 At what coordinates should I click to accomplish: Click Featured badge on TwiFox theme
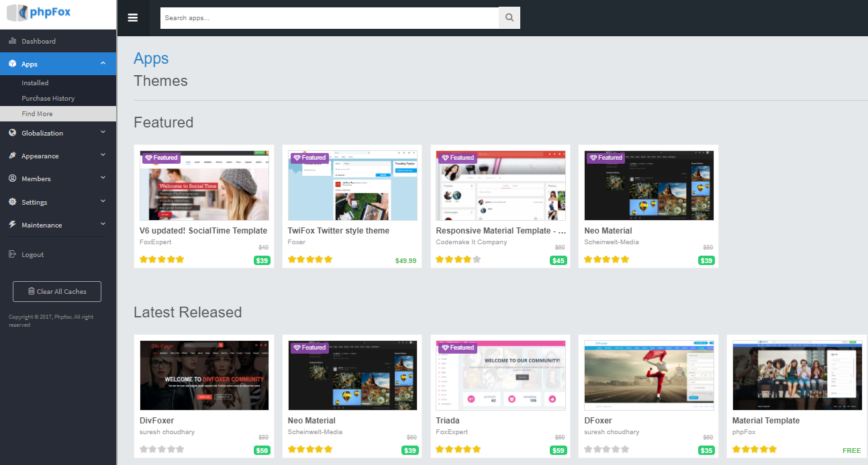tap(309, 158)
